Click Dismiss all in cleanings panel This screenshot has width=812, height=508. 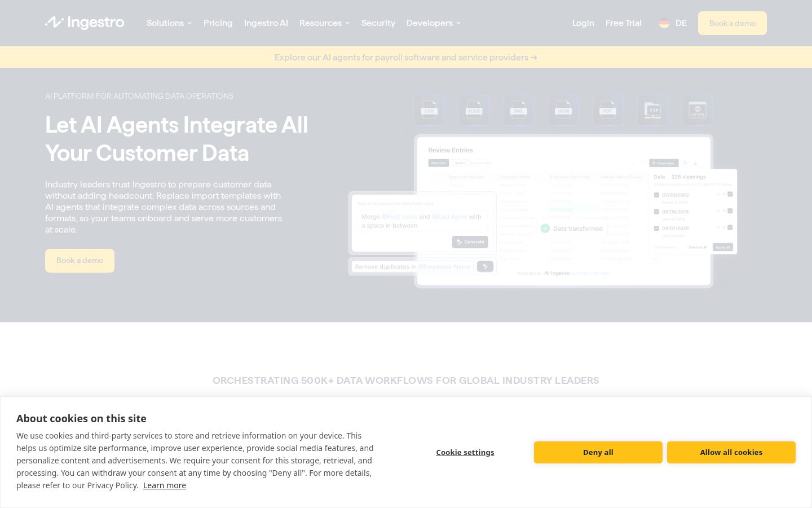point(698,247)
